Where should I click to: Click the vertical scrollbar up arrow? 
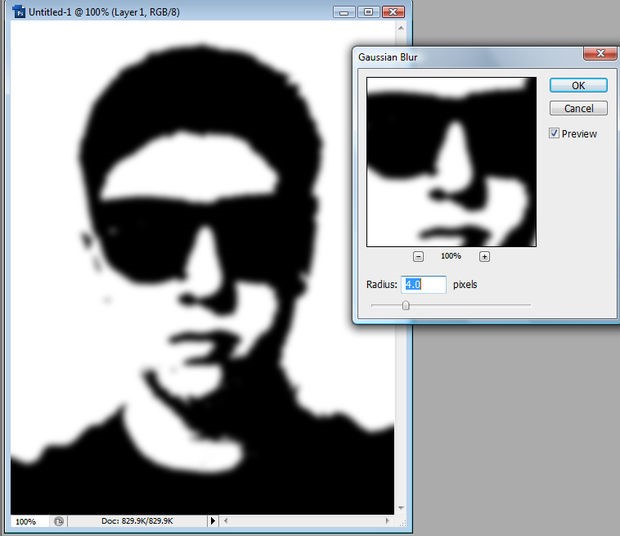(401, 28)
